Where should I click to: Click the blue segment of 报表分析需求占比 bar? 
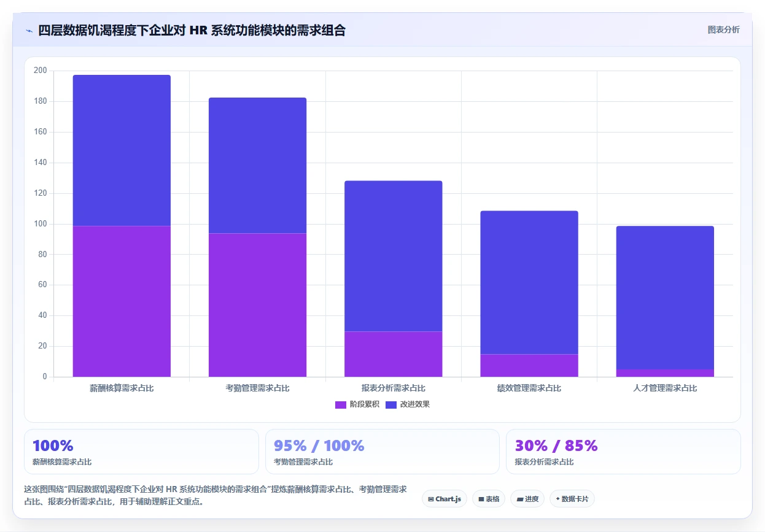click(393, 256)
